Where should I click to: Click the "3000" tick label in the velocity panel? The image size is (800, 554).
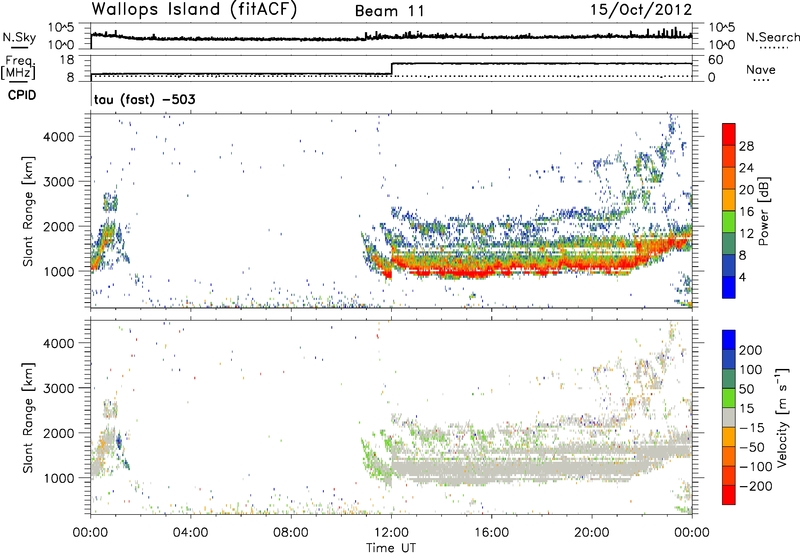(59, 388)
